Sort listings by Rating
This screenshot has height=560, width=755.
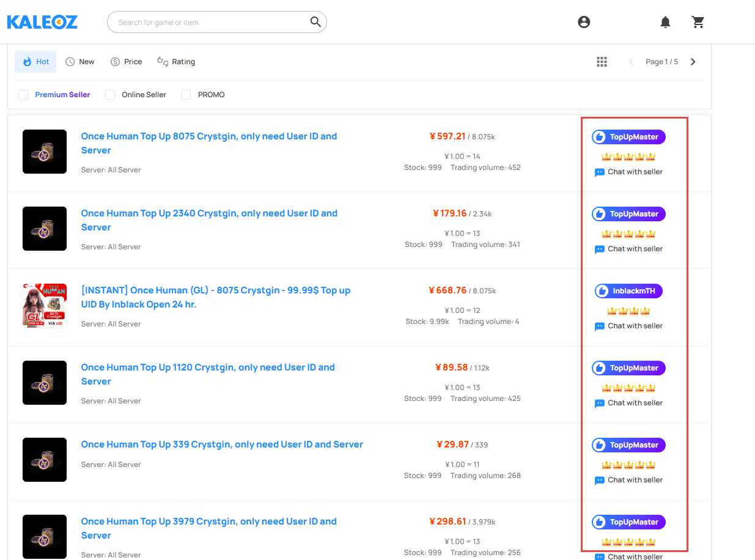[x=176, y=62]
